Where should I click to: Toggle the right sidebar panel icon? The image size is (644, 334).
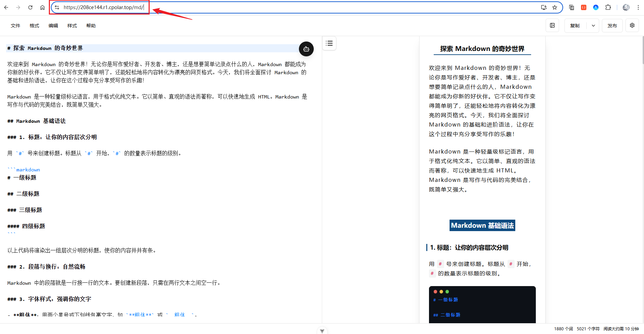tap(552, 25)
